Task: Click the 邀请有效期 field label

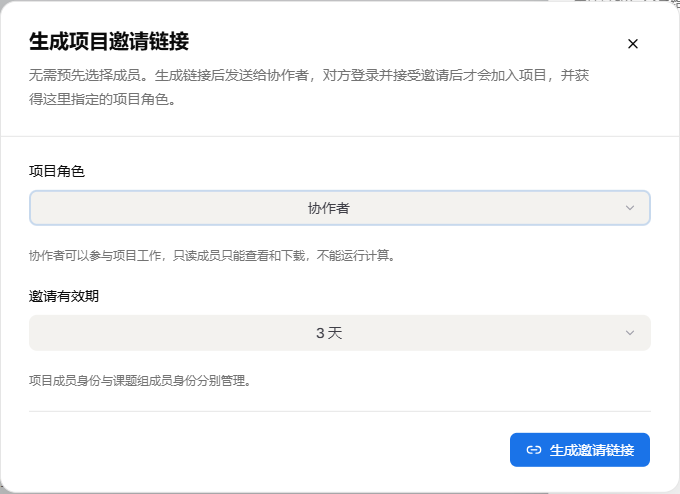Action: [64, 296]
